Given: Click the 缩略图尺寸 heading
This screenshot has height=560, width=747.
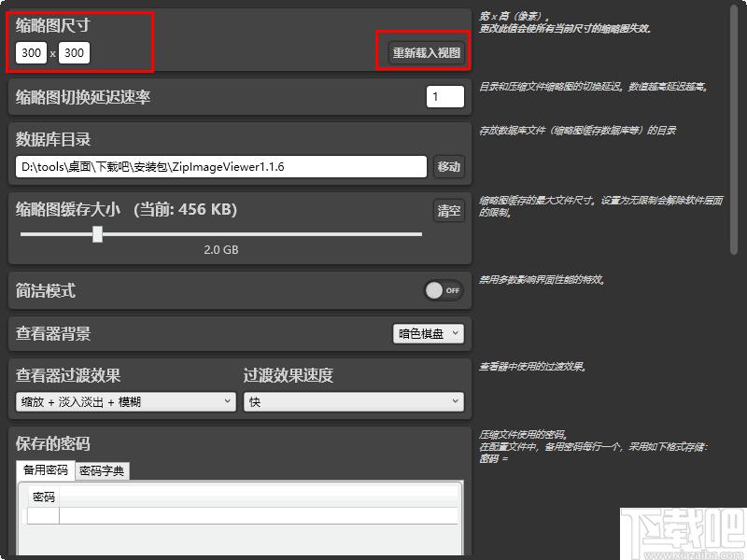Looking at the screenshot, I should click(53, 25).
